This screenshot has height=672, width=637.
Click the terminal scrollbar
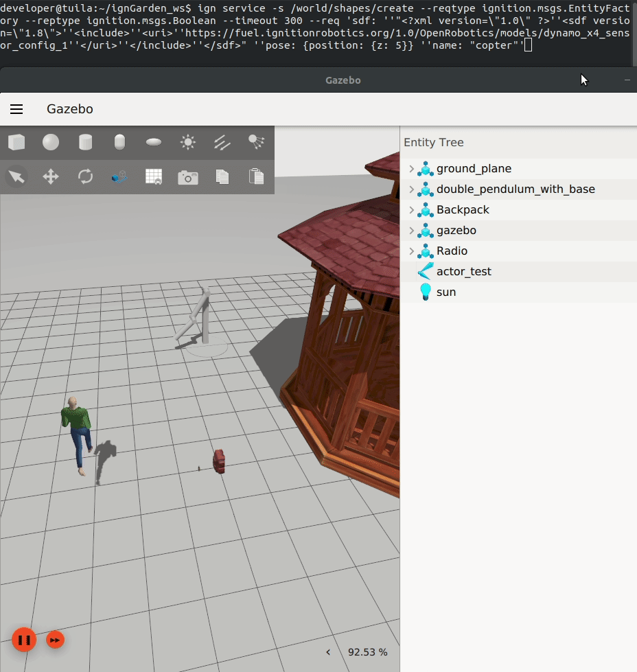[634, 33]
